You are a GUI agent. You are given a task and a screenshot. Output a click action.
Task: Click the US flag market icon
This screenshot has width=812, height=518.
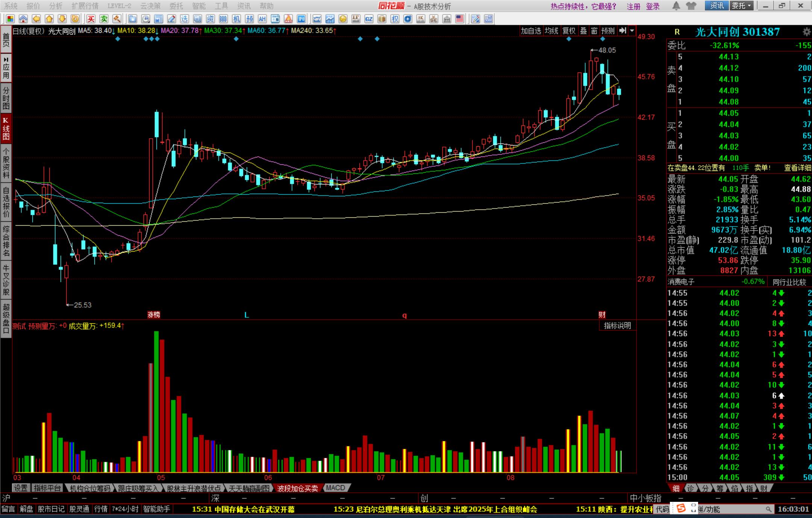(x=459, y=19)
